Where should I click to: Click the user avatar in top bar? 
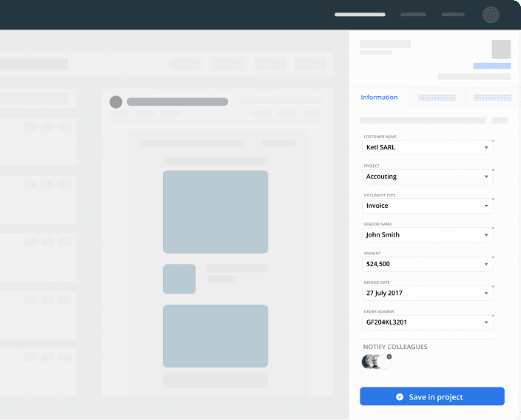point(491,15)
